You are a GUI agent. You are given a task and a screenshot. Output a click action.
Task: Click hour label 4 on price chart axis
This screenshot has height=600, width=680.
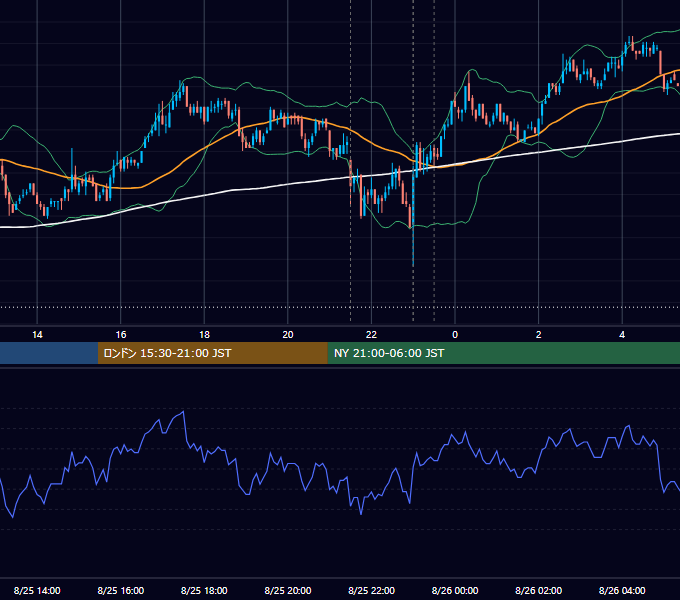coord(622,335)
